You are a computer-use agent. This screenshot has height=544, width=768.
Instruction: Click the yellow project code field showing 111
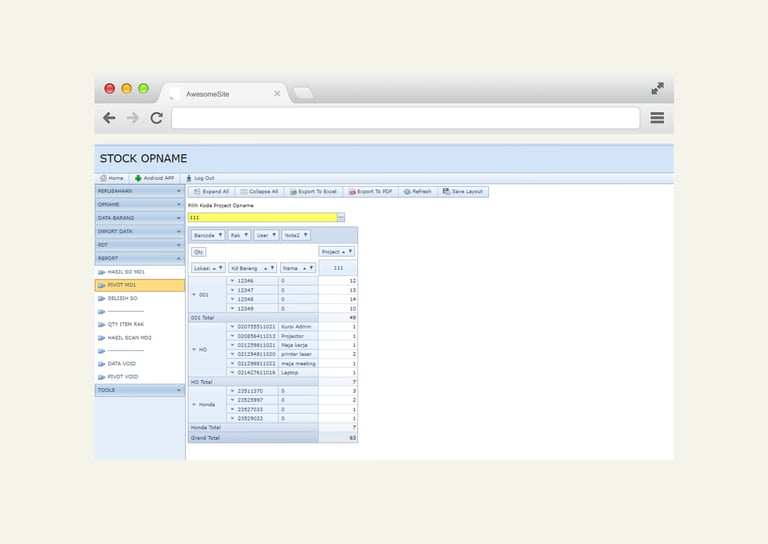[263, 217]
